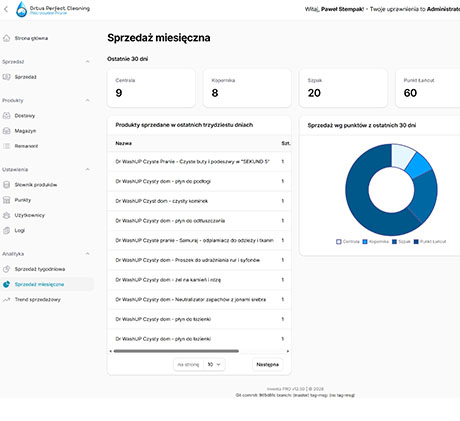Screen dimensions: 460x421
Task: Open the Użytkownicy menu item
Action: pyautogui.click(x=47, y=215)
